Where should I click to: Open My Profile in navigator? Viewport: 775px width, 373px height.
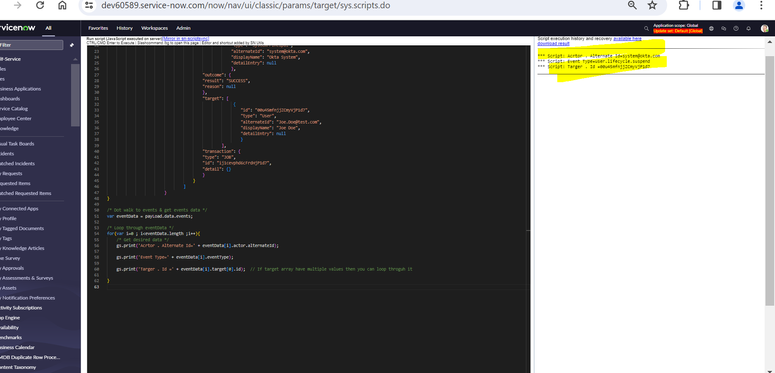pos(8,218)
